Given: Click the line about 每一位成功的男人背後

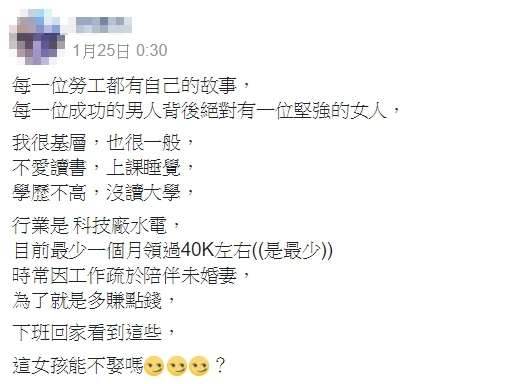Looking at the screenshot, I should (x=199, y=111).
